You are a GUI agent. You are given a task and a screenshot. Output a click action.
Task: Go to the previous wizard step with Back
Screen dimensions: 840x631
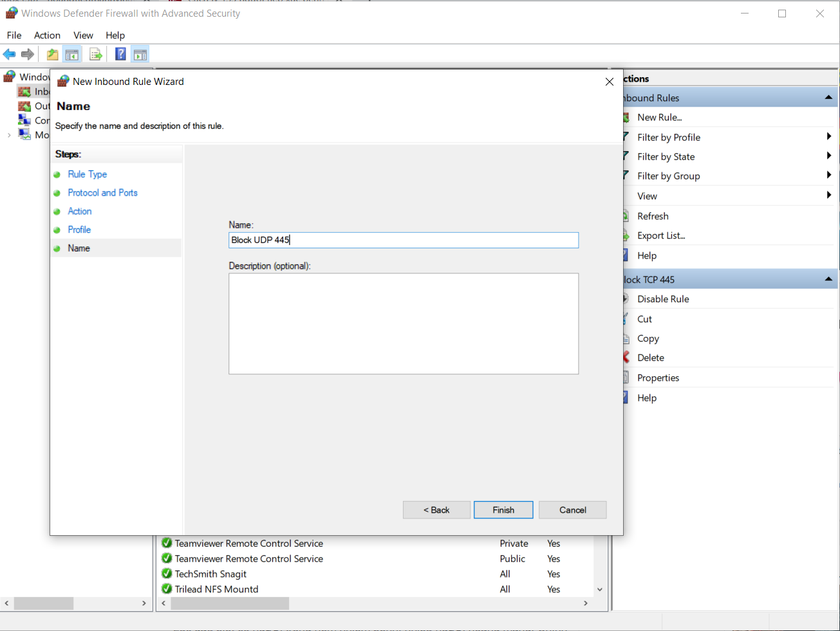[x=436, y=510]
